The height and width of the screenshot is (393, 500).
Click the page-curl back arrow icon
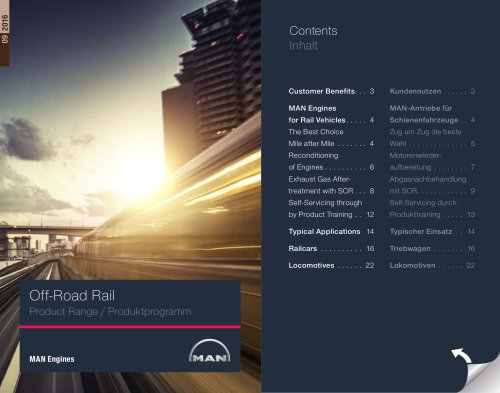click(461, 356)
